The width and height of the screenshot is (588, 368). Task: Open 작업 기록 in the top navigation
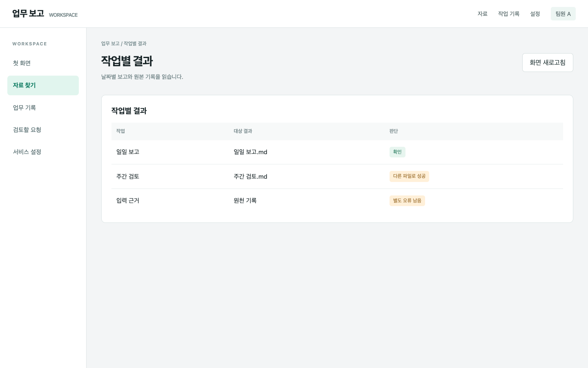509,14
